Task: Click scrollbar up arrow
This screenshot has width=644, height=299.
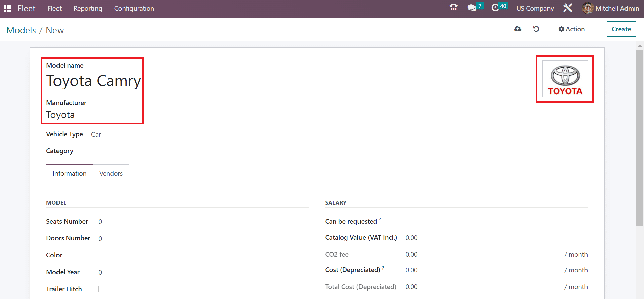Action: pyautogui.click(x=640, y=46)
